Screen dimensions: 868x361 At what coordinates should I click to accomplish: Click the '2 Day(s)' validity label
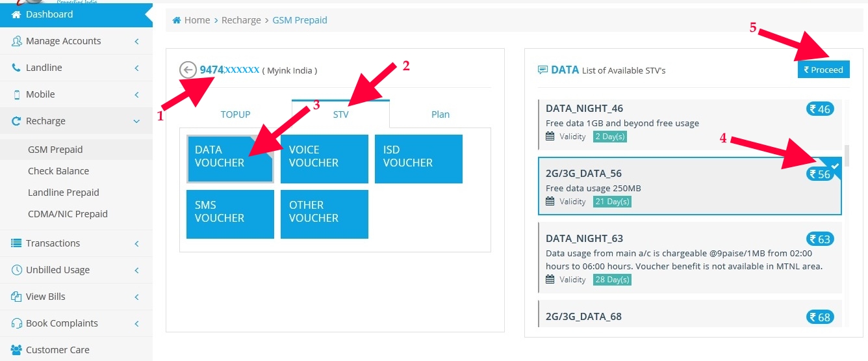pos(610,137)
